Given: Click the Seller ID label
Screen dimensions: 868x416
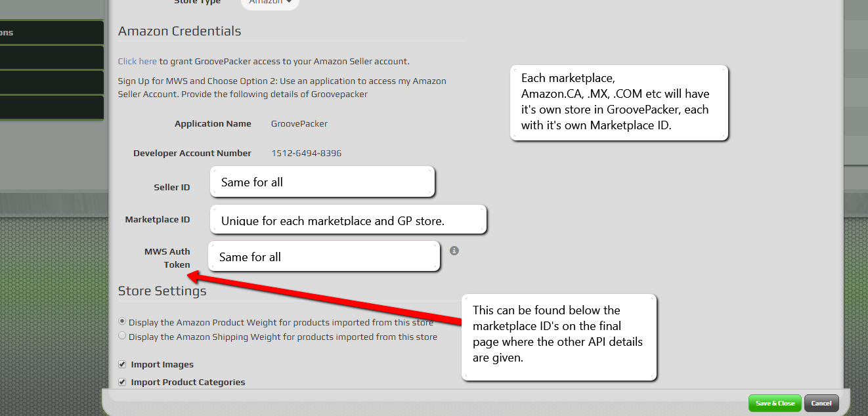Looking at the screenshot, I should 172,187.
